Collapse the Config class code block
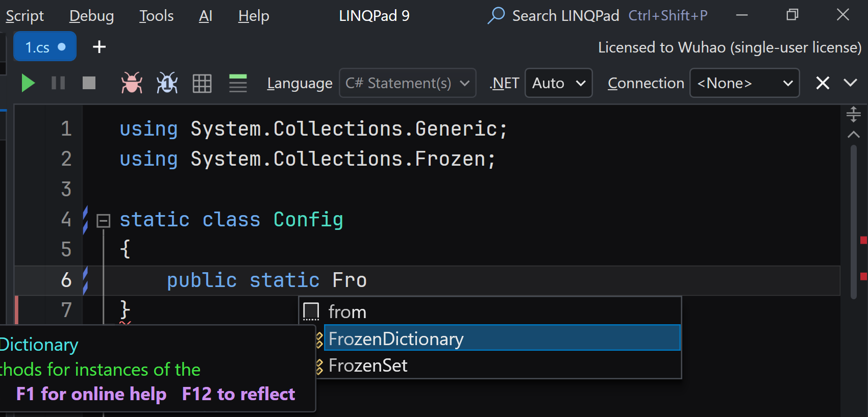This screenshot has height=417, width=868. [104, 220]
